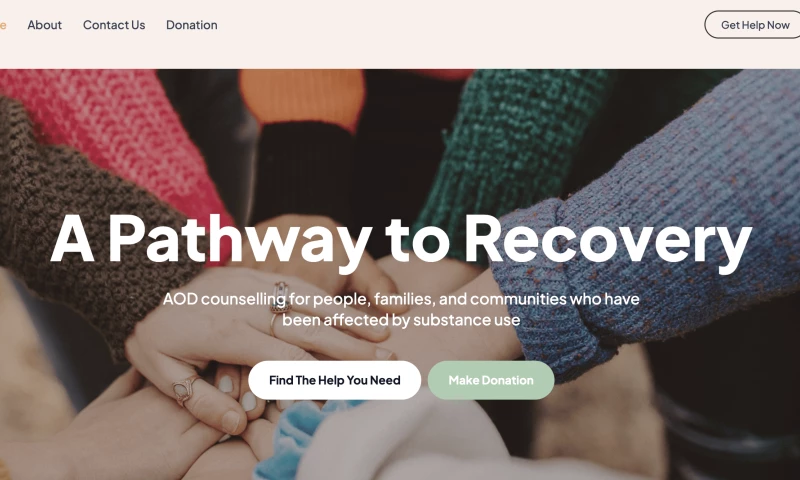Go to Contact Us in navigation
This screenshot has height=480, width=800.
pyautogui.click(x=114, y=24)
